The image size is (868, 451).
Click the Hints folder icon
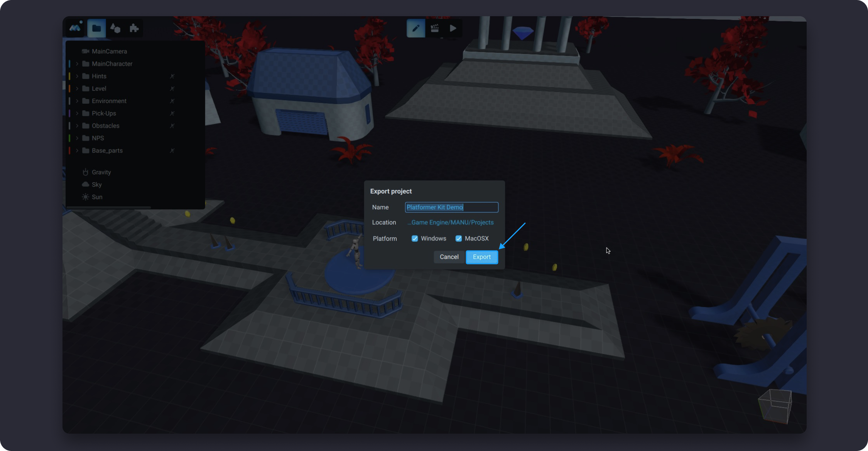(86, 76)
